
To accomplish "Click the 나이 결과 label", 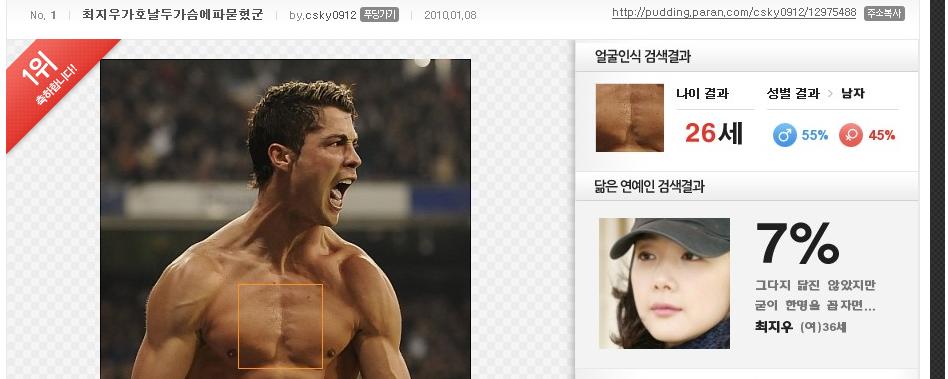I will click(703, 94).
